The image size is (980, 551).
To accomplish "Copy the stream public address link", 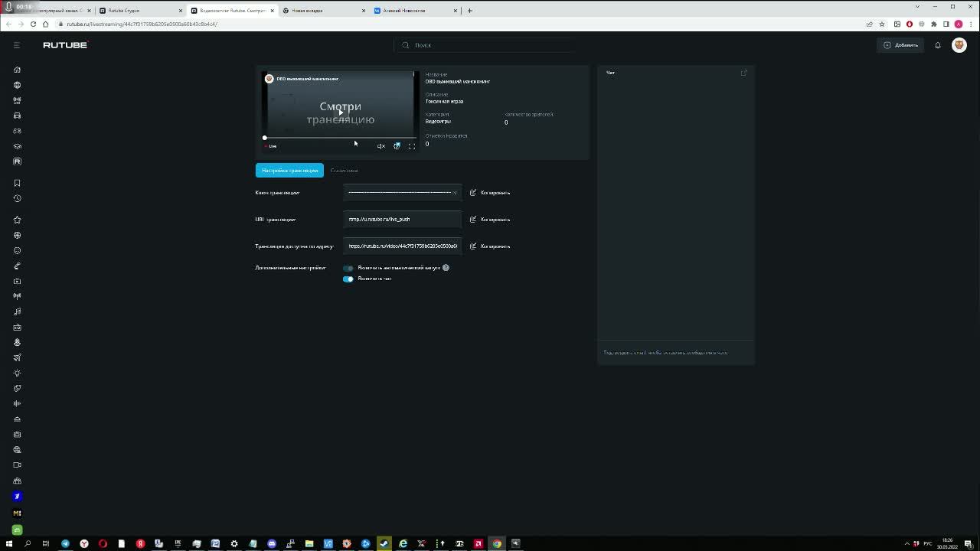I will [490, 246].
